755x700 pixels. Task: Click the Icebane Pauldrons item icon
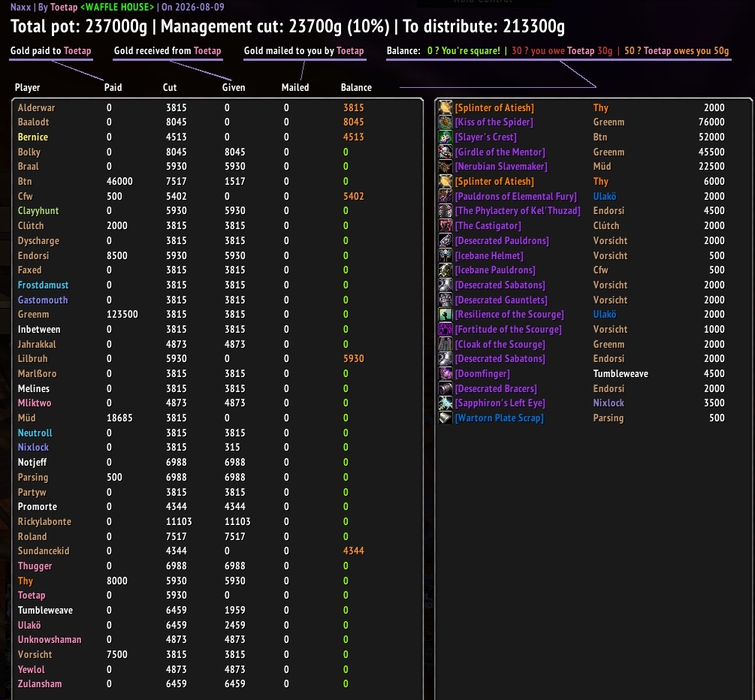coord(445,270)
